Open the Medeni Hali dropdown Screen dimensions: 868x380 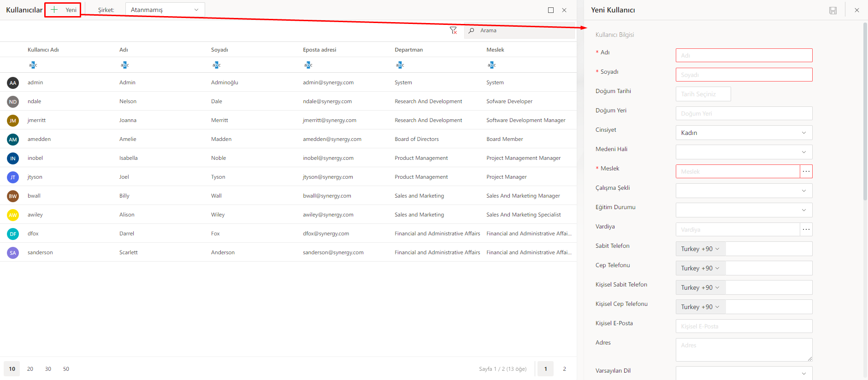744,152
